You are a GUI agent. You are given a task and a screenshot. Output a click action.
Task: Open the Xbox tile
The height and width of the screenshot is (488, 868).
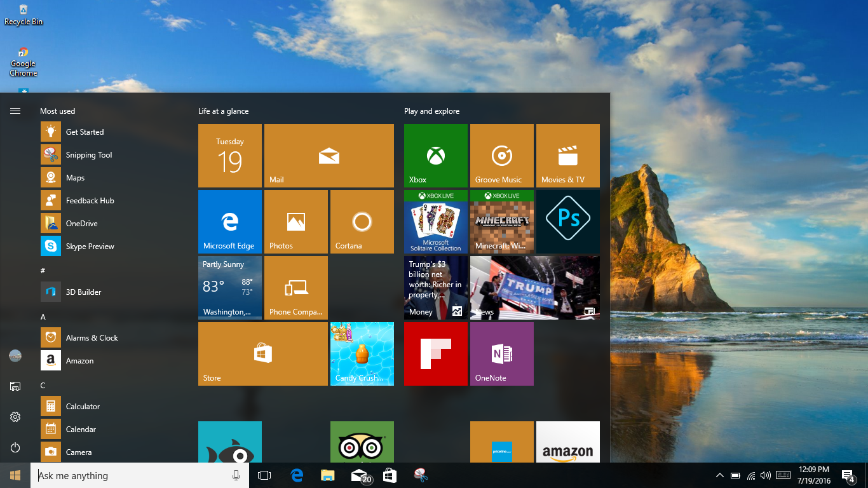[436, 156]
